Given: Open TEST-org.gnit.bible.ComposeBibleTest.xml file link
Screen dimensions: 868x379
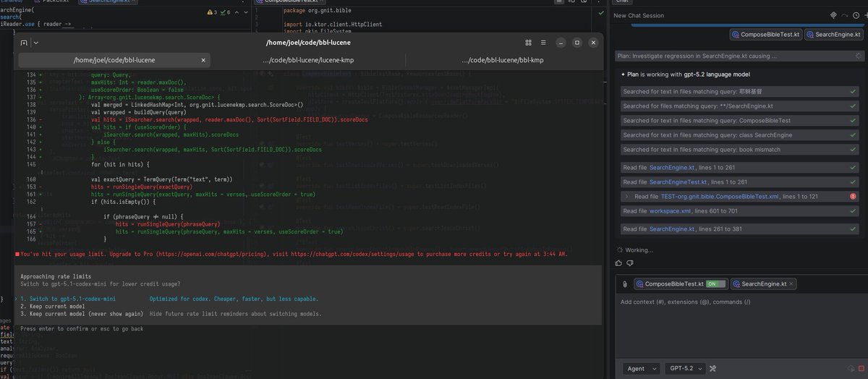Looking at the screenshot, I should tap(720, 197).
